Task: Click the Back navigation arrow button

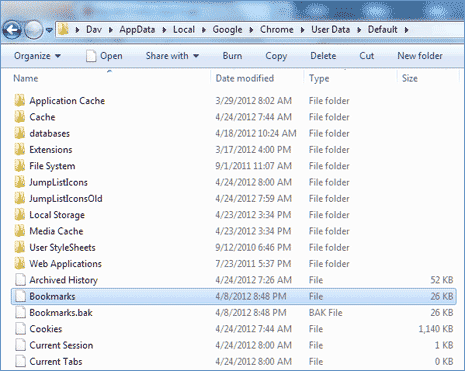Action: 12,30
